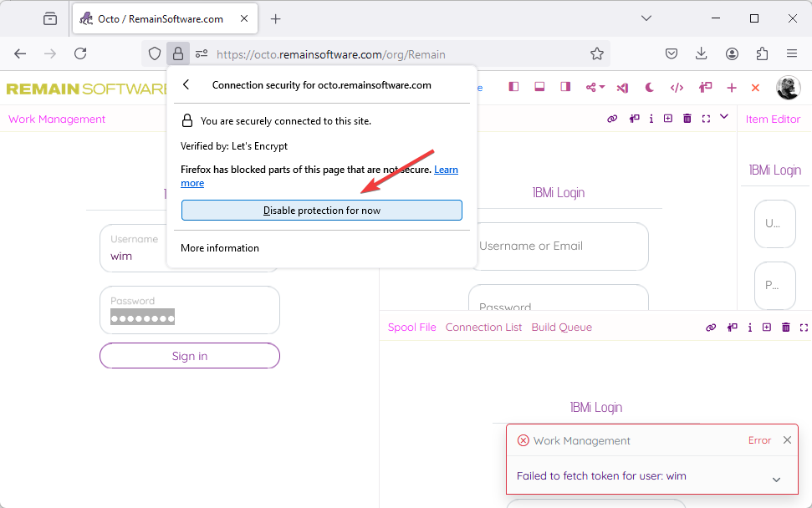This screenshot has width=812, height=508.
Task: Click the presenter icon in the Spool File panel header
Action: (733, 328)
